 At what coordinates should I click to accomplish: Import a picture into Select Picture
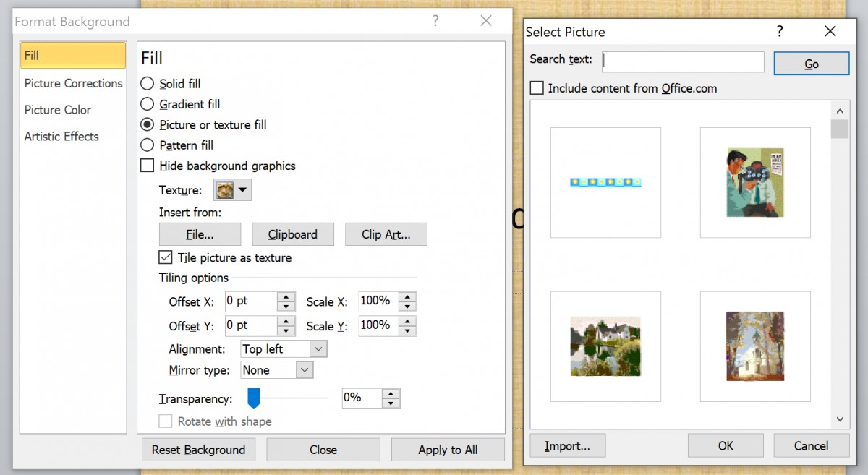point(567,445)
